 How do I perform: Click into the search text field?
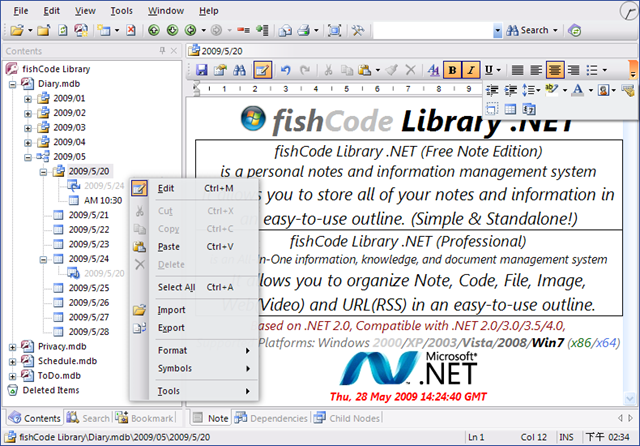(433, 31)
